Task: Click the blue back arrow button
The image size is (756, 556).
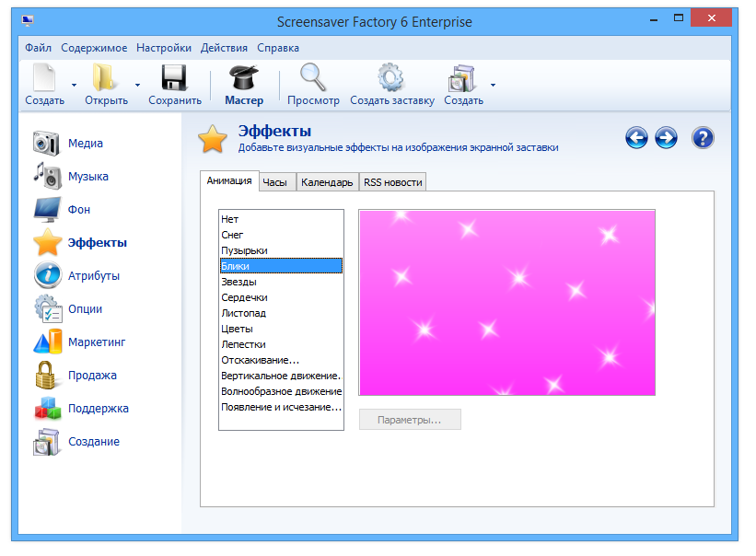Action: [x=636, y=138]
